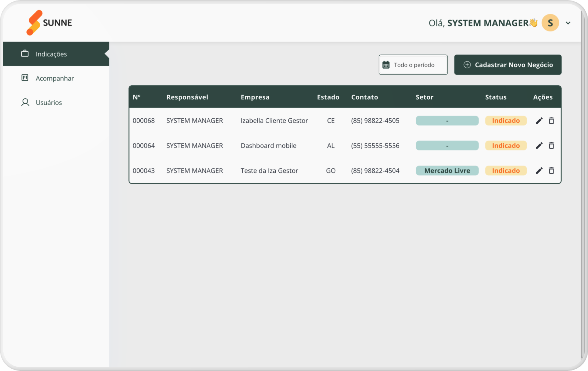
Task: Click the Nº column header
Action: (x=137, y=97)
